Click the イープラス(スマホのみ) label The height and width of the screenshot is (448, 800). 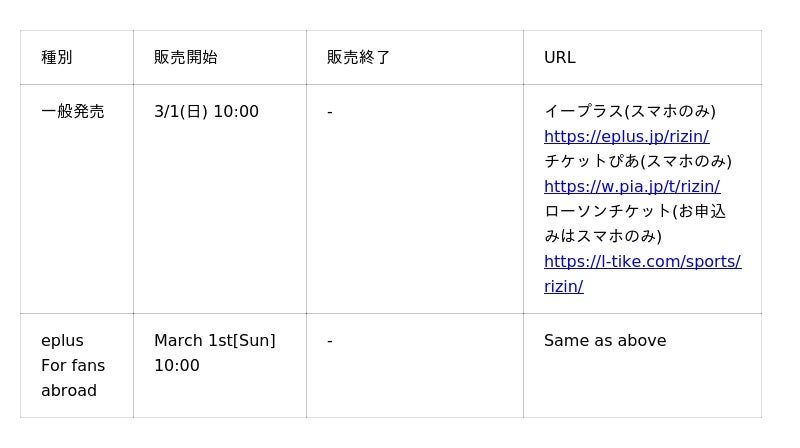630,111
